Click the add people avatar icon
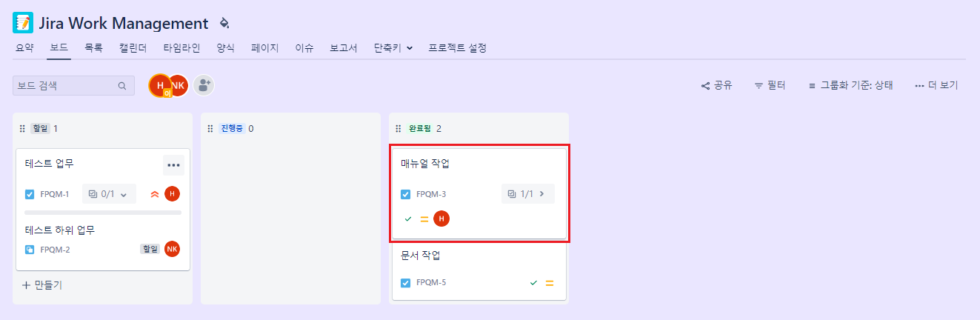This screenshot has height=320, width=980. pyautogui.click(x=204, y=85)
